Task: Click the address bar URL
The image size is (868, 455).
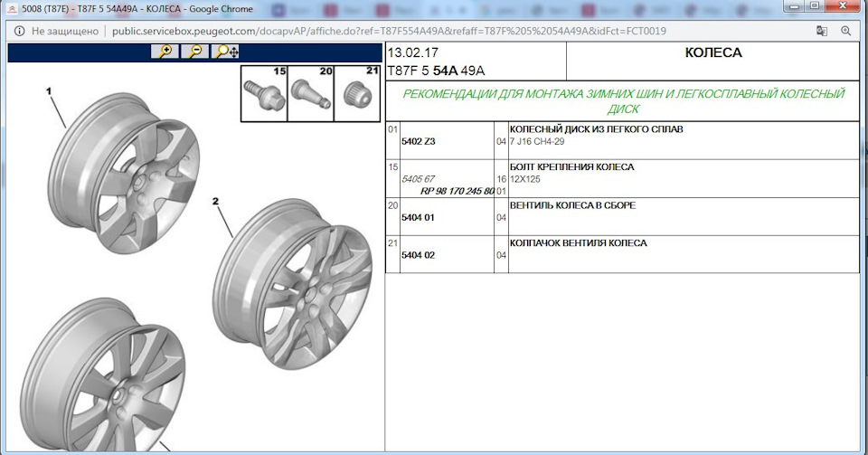Action: (x=389, y=31)
